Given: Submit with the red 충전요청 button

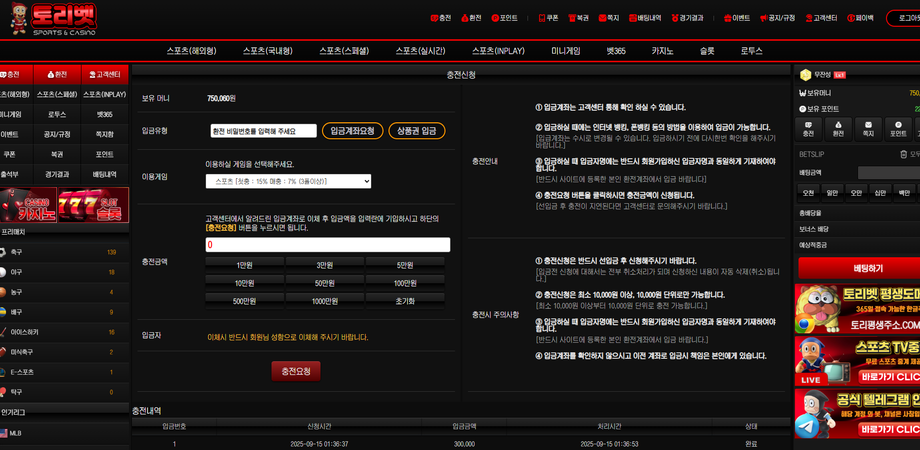Looking at the screenshot, I should coord(296,371).
